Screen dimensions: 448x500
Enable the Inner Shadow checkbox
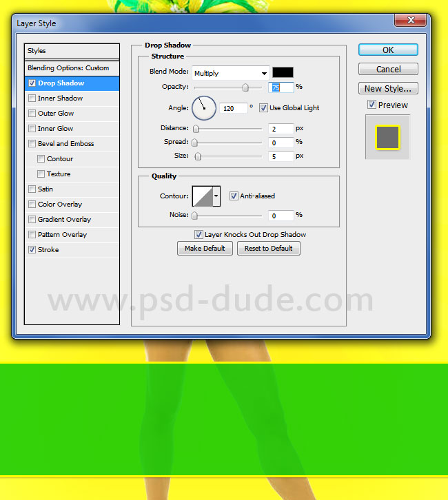coord(32,98)
